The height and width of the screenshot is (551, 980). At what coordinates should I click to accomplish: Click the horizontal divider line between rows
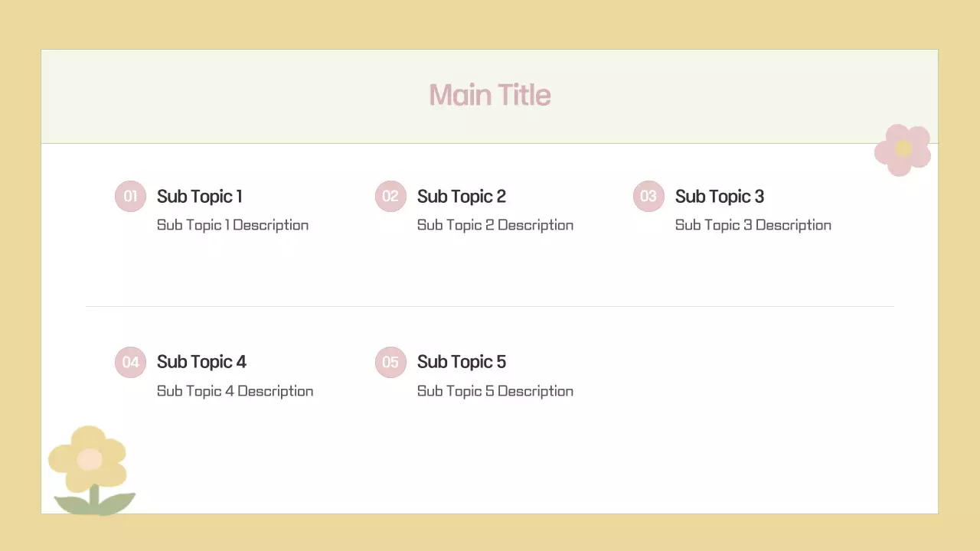490,306
